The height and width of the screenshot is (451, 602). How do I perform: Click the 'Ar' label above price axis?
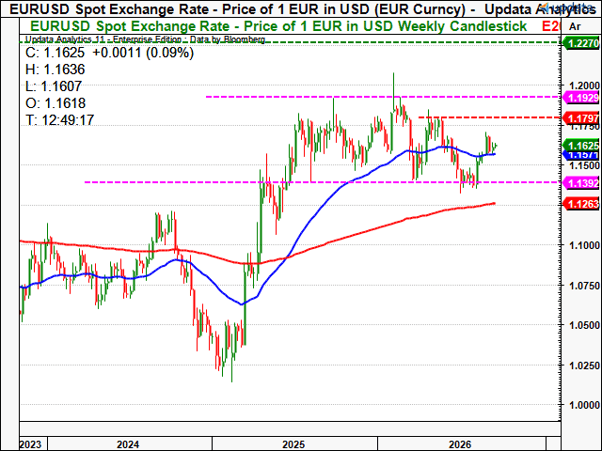click(x=575, y=26)
